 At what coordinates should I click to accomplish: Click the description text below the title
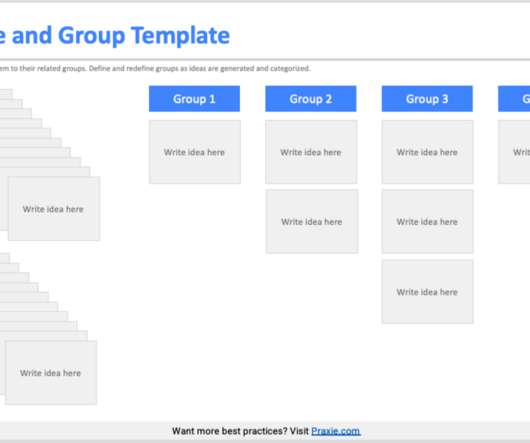[155, 69]
